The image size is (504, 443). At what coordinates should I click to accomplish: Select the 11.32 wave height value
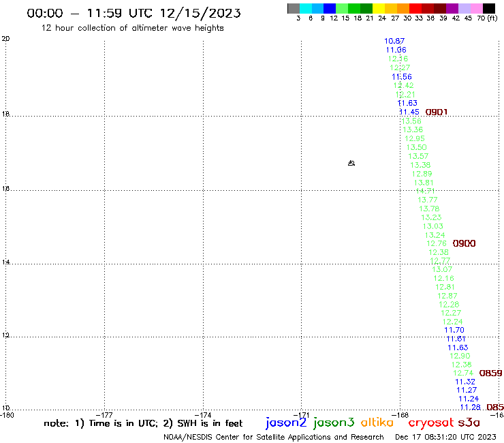(465, 382)
